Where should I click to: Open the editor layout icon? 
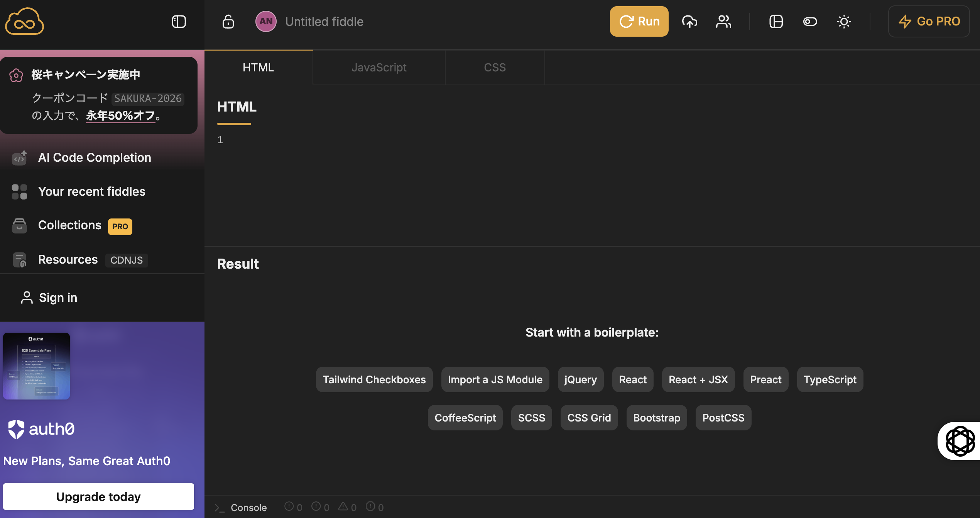776,22
